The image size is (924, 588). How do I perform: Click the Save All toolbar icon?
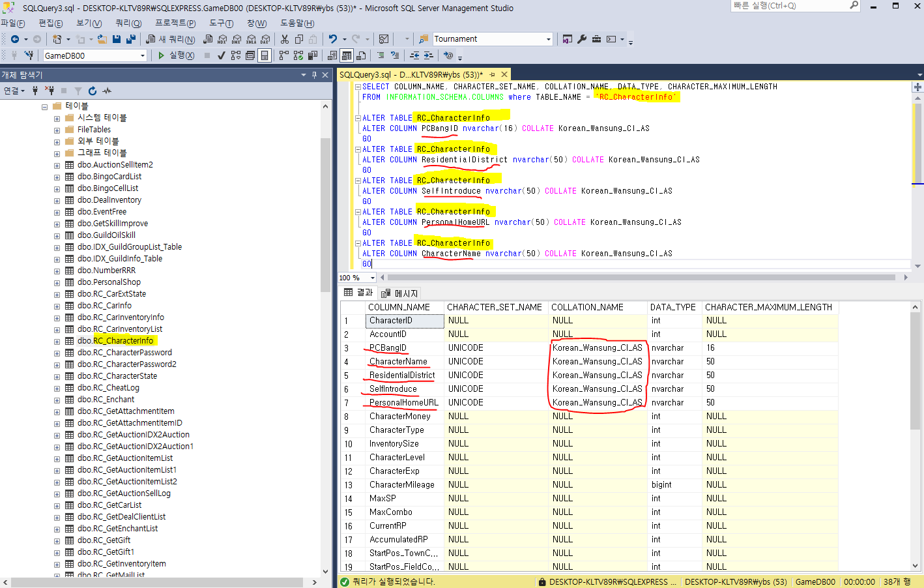coord(130,39)
